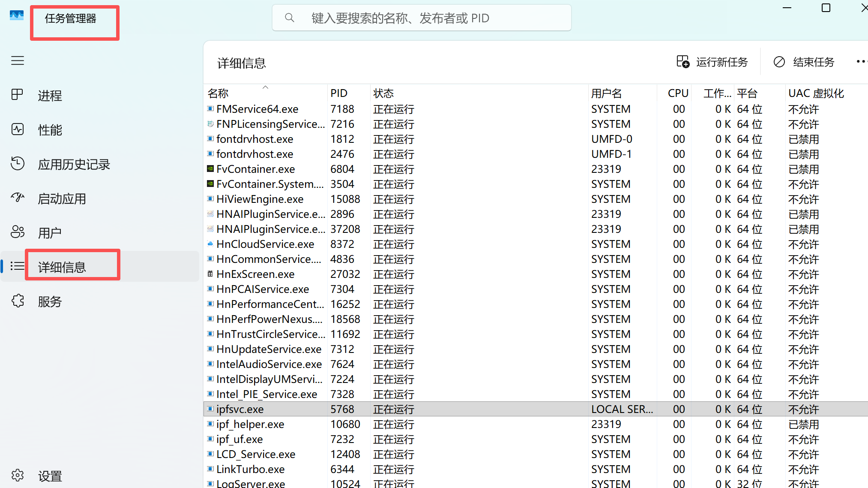
Task: Sort by the PID column header
Action: click(339, 93)
